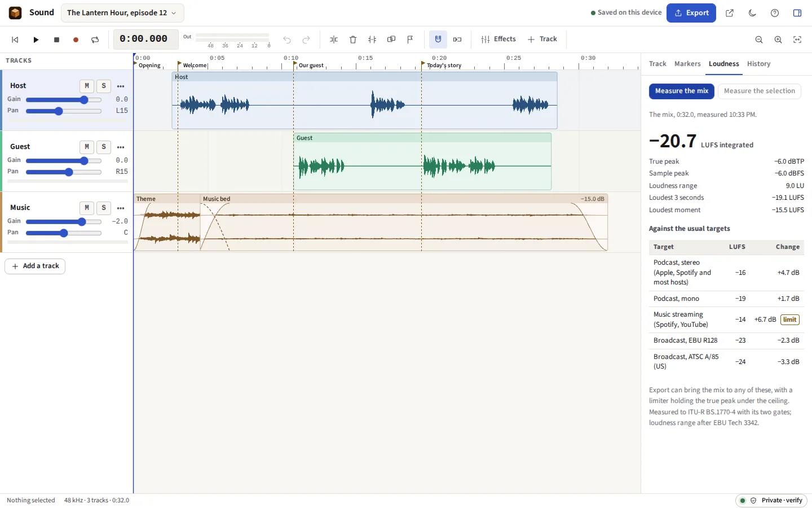
Task: Open the project in an external window
Action: pos(730,13)
